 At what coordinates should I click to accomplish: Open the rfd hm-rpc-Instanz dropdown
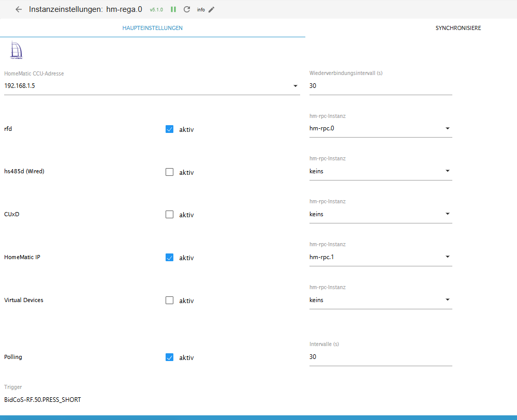pos(447,128)
